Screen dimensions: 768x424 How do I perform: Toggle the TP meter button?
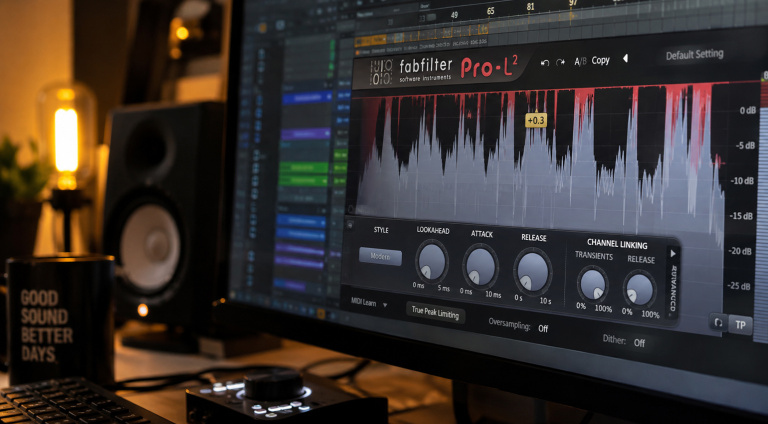[740, 325]
